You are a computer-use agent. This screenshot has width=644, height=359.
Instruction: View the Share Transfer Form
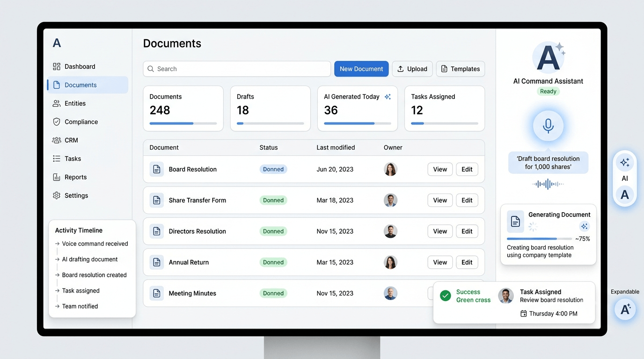pos(440,200)
